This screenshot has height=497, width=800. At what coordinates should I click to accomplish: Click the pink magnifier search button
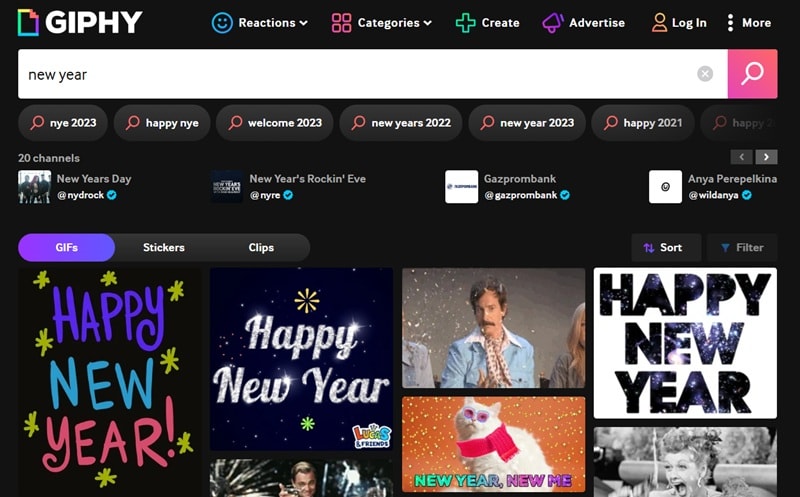(x=753, y=74)
